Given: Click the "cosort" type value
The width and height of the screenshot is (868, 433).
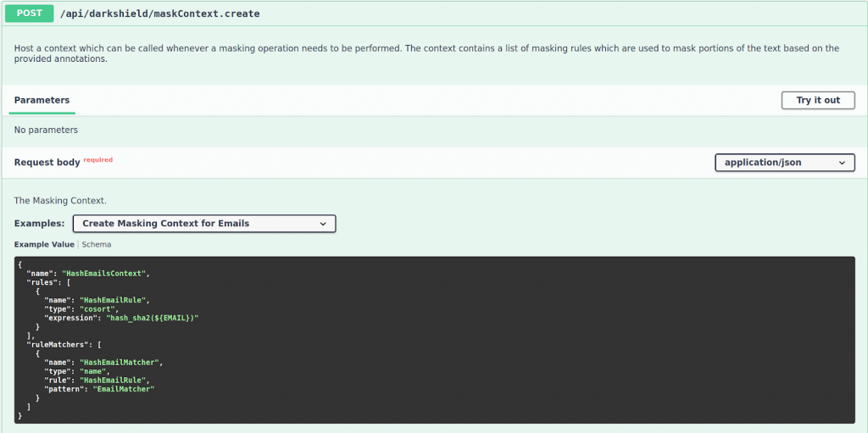Looking at the screenshot, I should point(98,309).
